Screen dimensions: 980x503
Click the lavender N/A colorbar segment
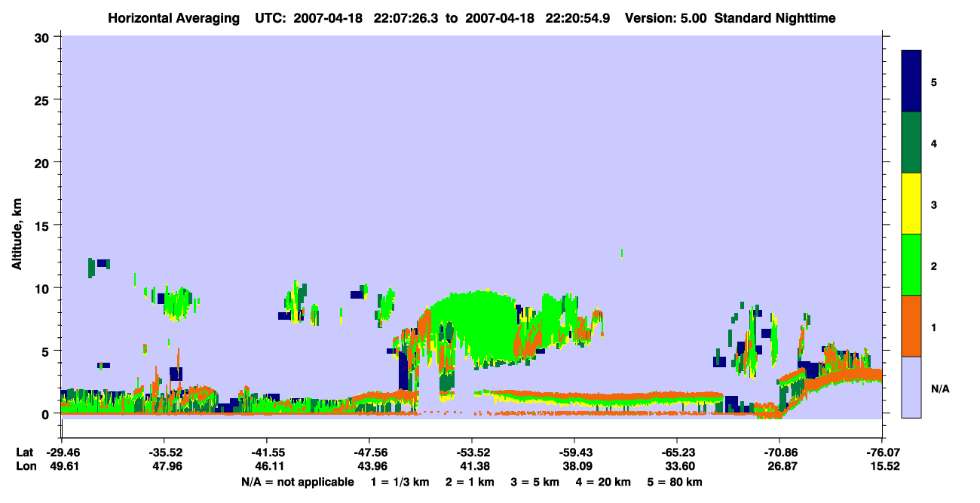tap(911, 387)
